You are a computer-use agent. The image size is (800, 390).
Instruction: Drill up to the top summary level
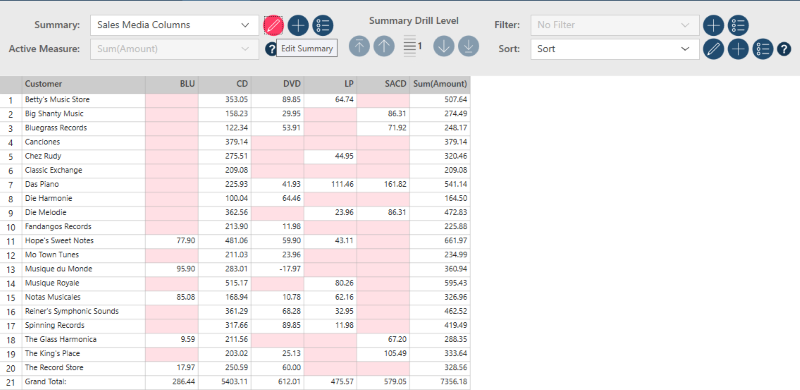coord(359,46)
